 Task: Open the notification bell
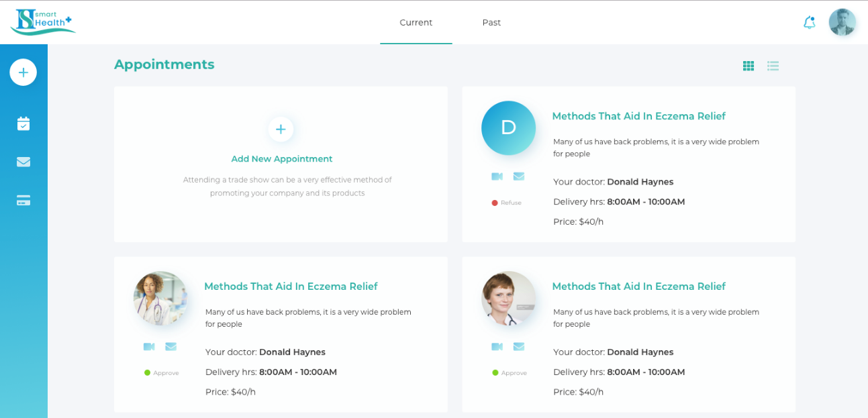pos(809,22)
